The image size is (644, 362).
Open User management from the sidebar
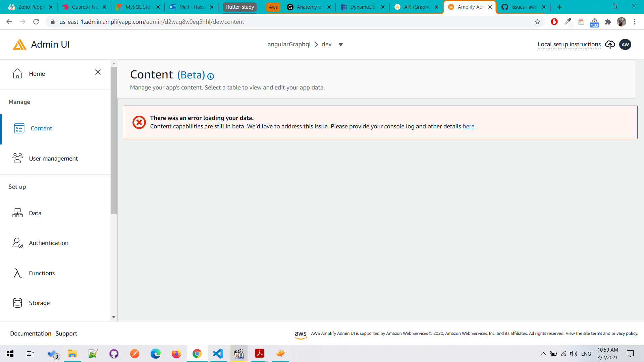[53, 158]
